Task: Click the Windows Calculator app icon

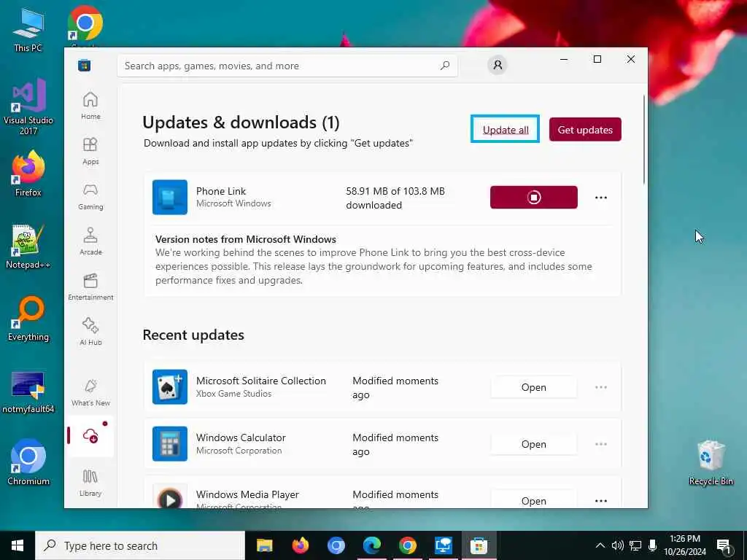Action: pyautogui.click(x=169, y=444)
